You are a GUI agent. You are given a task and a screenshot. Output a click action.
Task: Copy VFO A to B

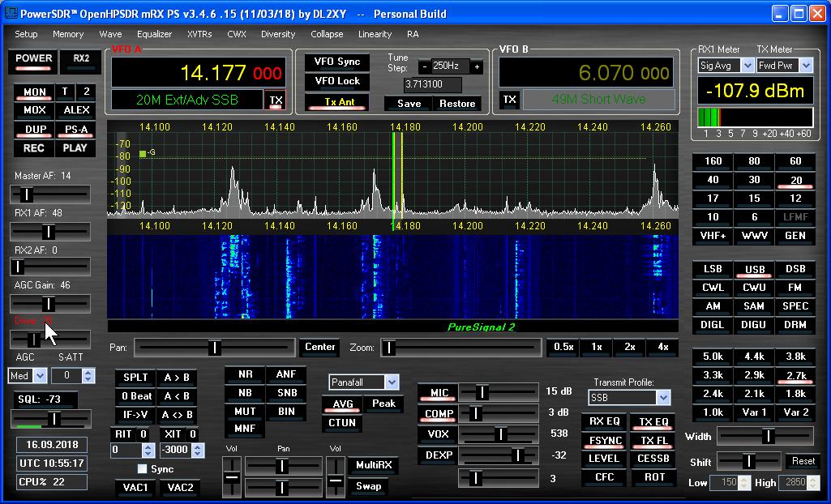point(177,378)
